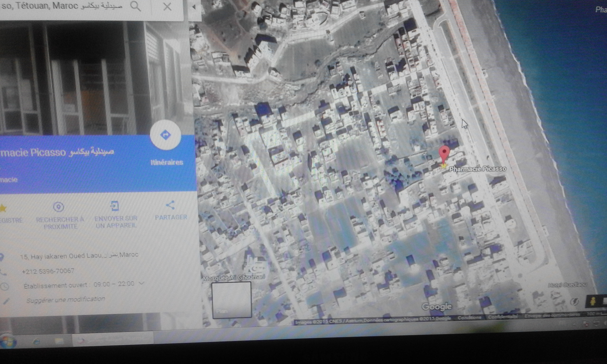This screenshot has height=364, width=607.
Task: Click Rechercher à proximité
Action: (60, 223)
